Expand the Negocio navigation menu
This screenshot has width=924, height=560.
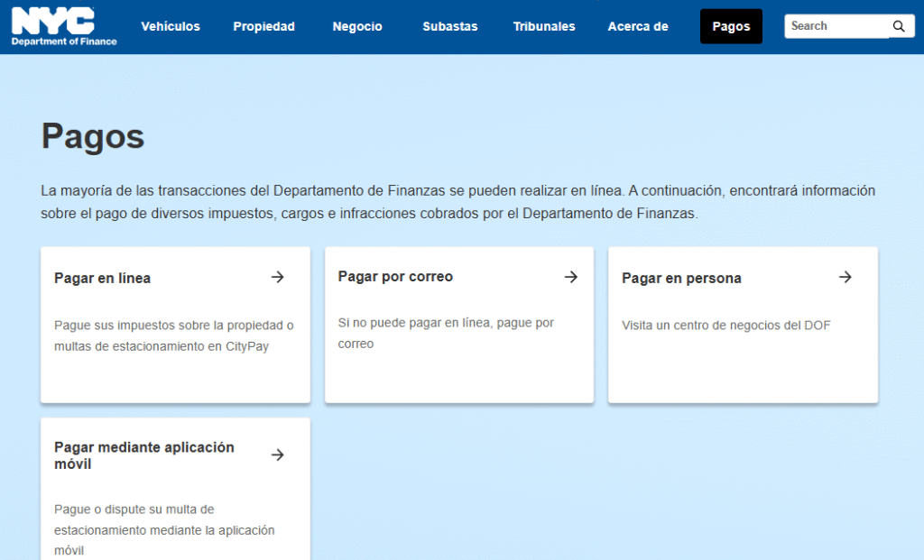356,26
